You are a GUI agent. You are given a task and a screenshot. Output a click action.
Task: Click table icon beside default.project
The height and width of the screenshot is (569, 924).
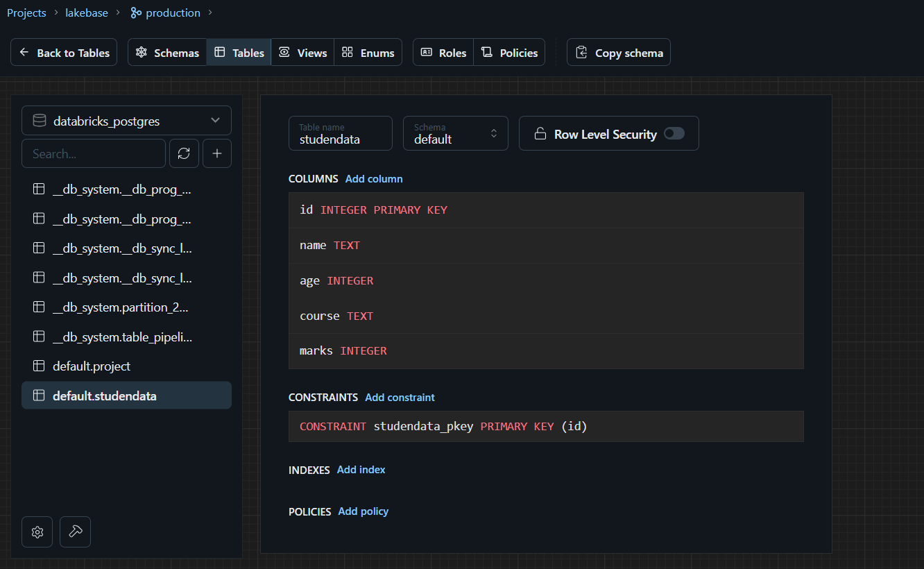[x=39, y=366]
